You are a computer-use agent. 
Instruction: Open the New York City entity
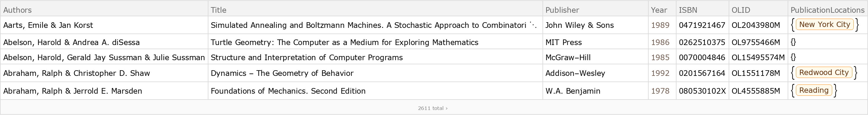point(824,25)
